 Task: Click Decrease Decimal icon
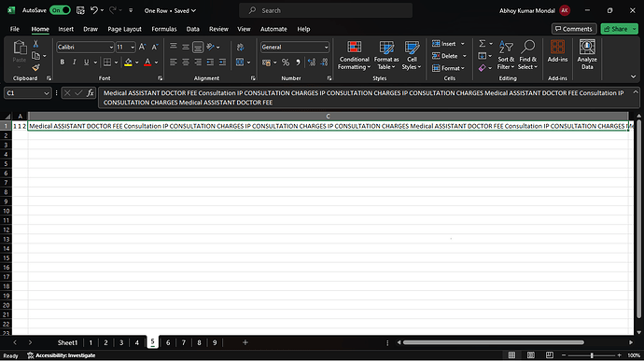click(x=325, y=62)
